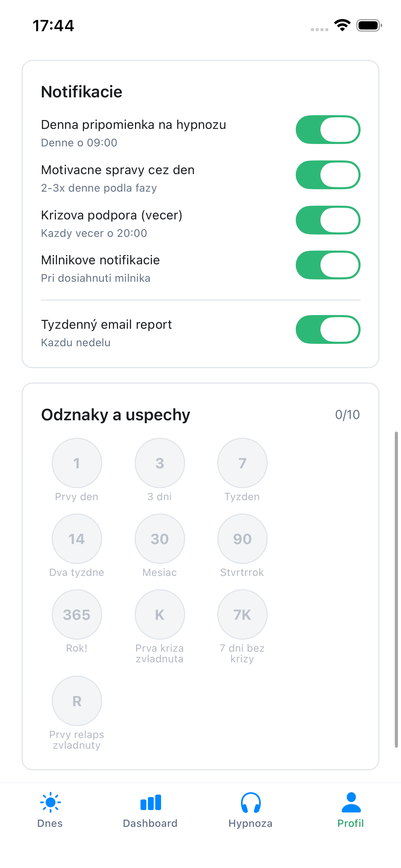The image size is (401, 868).
Task: Open the Rok! 365 badge
Action: coord(77,615)
